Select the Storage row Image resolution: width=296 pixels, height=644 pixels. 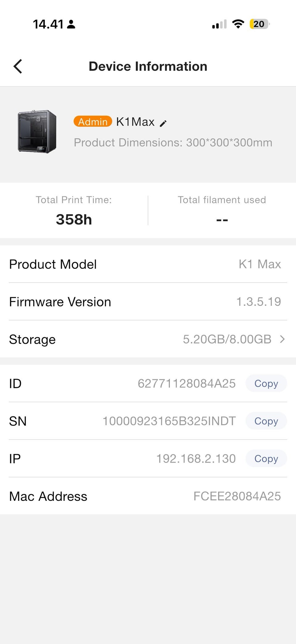click(x=148, y=339)
